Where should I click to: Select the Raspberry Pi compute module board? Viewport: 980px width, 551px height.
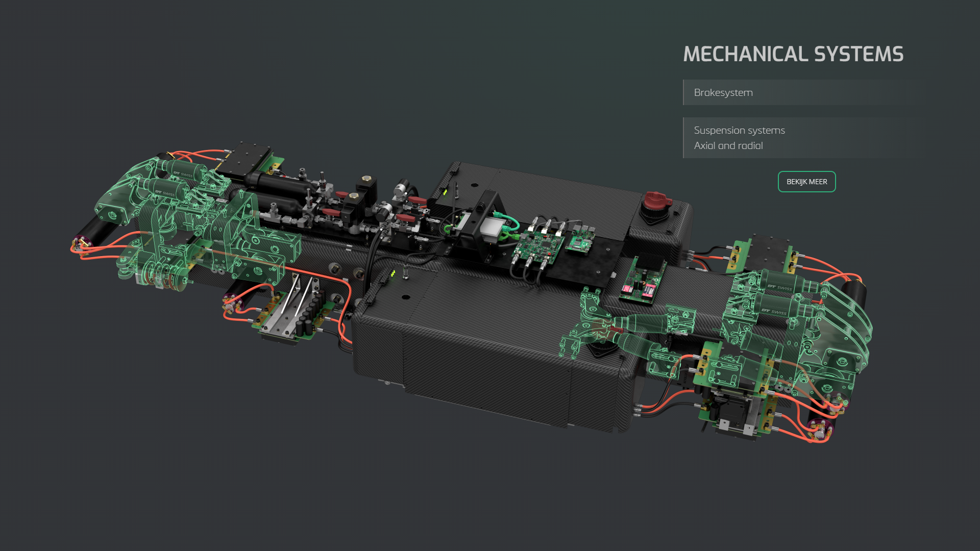(579, 240)
